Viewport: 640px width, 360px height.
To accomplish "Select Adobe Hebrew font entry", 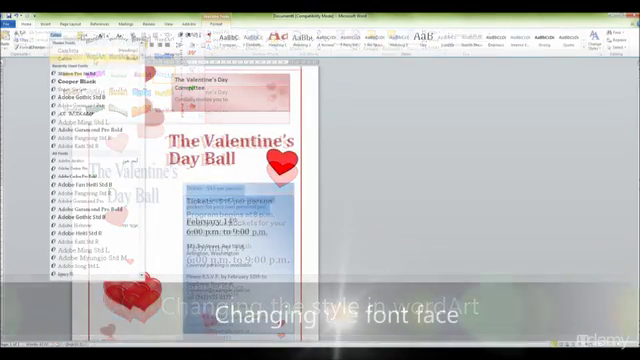I will pyautogui.click(x=95, y=225).
